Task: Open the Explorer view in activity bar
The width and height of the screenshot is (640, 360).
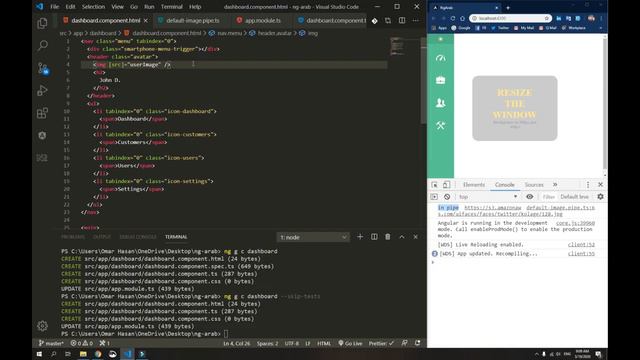Action: [42, 24]
